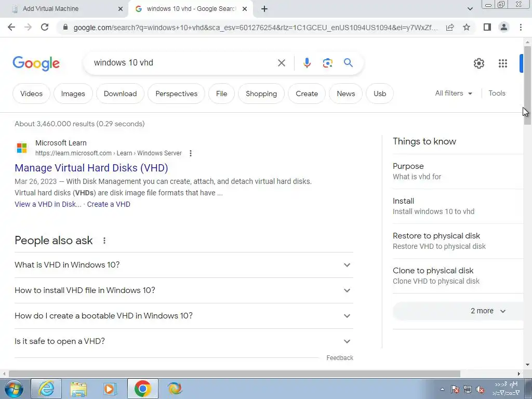Open the Create a VHD sitelink
Screen dimensions: 532x399
tap(109, 204)
